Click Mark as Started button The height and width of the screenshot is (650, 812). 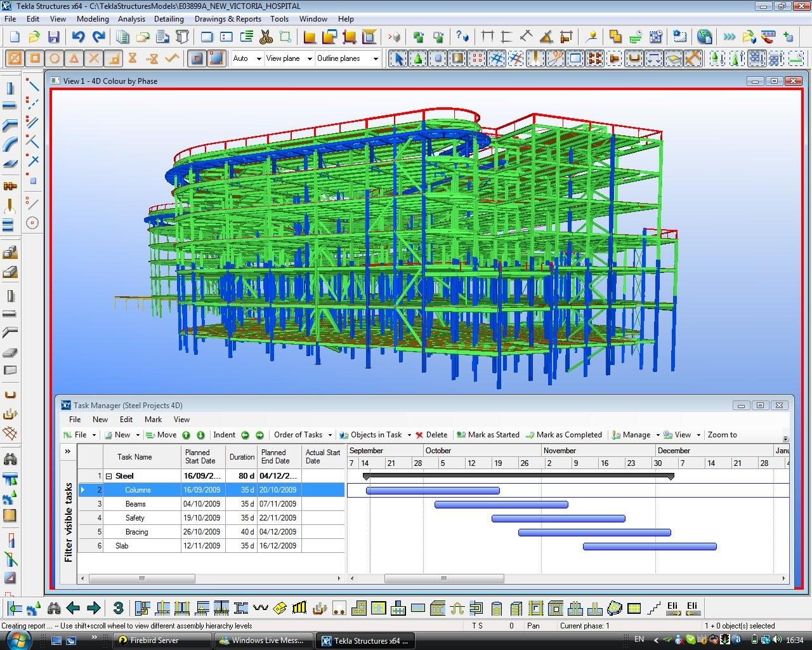click(x=488, y=435)
